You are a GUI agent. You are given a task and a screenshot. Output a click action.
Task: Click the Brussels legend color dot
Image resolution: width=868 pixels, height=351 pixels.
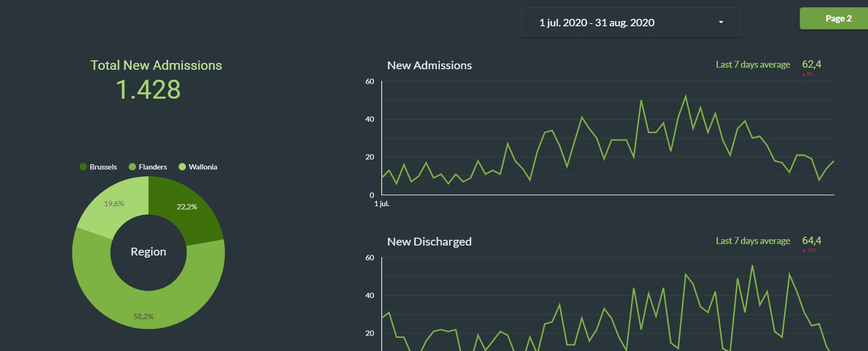point(83,167)
